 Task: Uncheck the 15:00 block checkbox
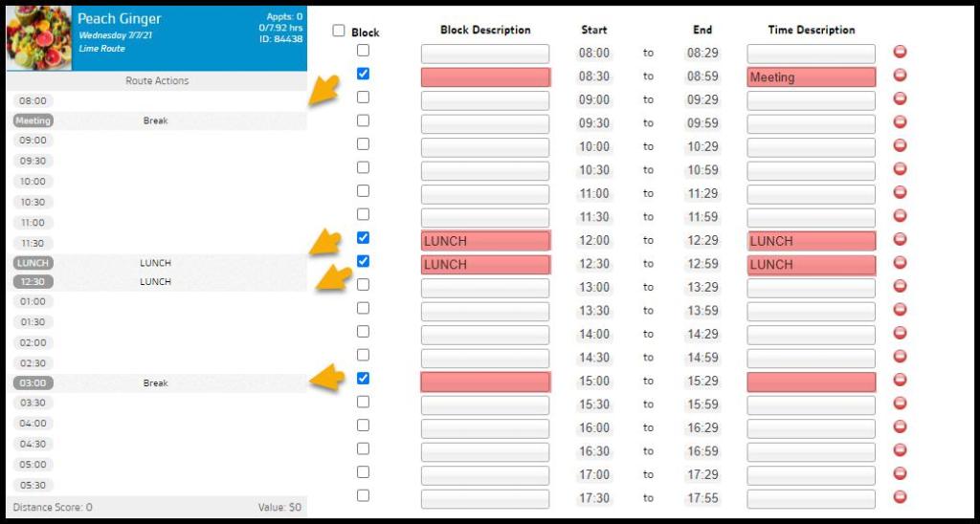pyautogui.click(x=363, y=379)
